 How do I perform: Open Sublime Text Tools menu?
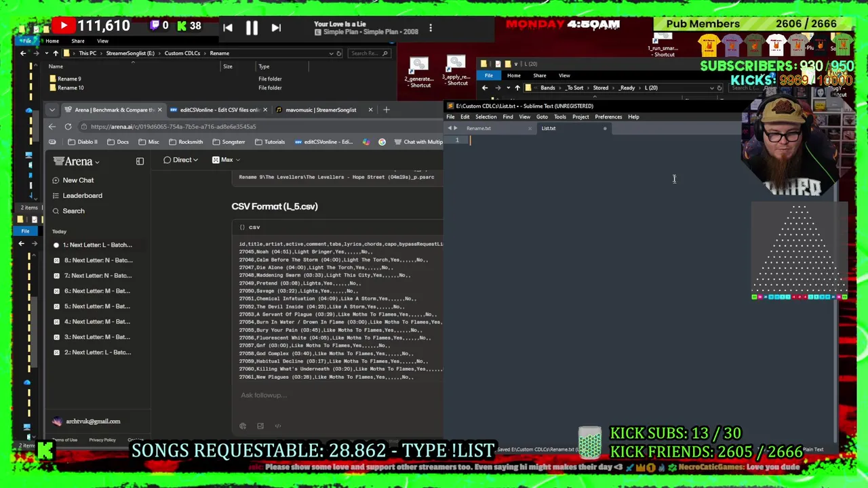(x=559, y=117)
